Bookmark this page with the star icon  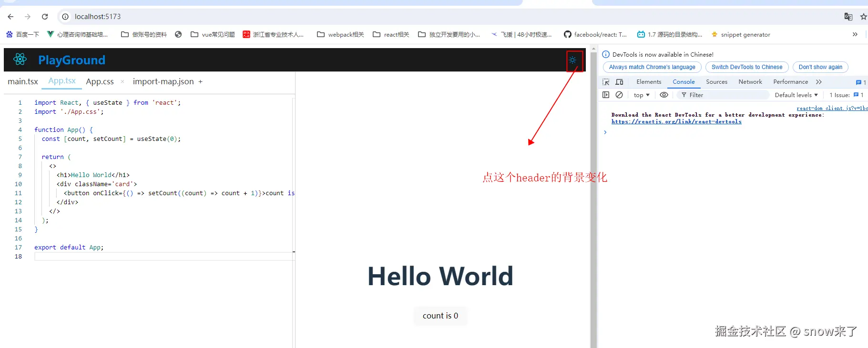[863, 17]
